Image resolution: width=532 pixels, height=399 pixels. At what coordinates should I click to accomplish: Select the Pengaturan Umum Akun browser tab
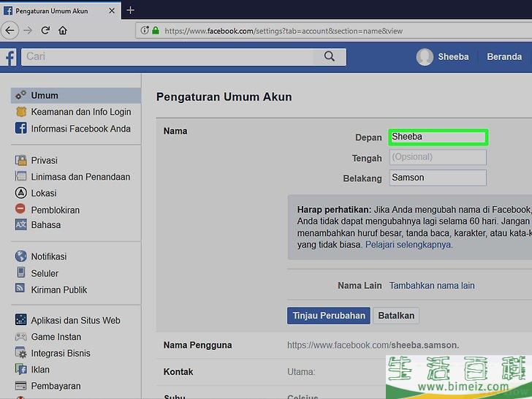(60, 10)
